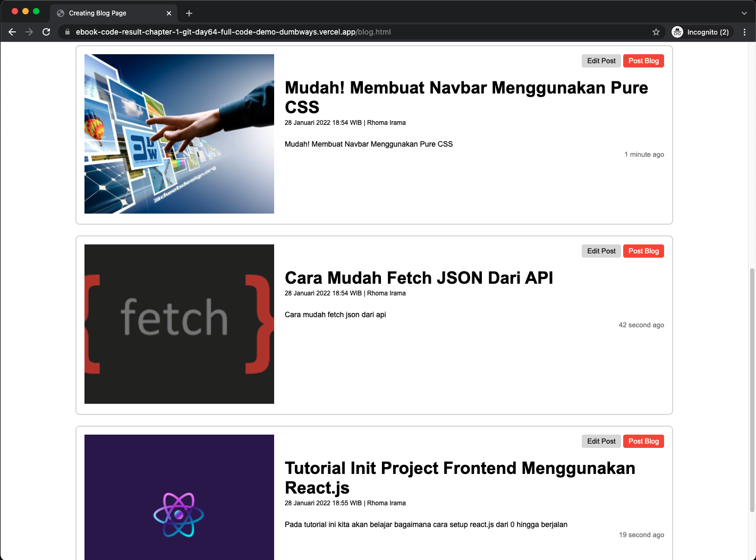Click the forward navigation arrow
Screen dimensions: 756x560
pos(29,32)
